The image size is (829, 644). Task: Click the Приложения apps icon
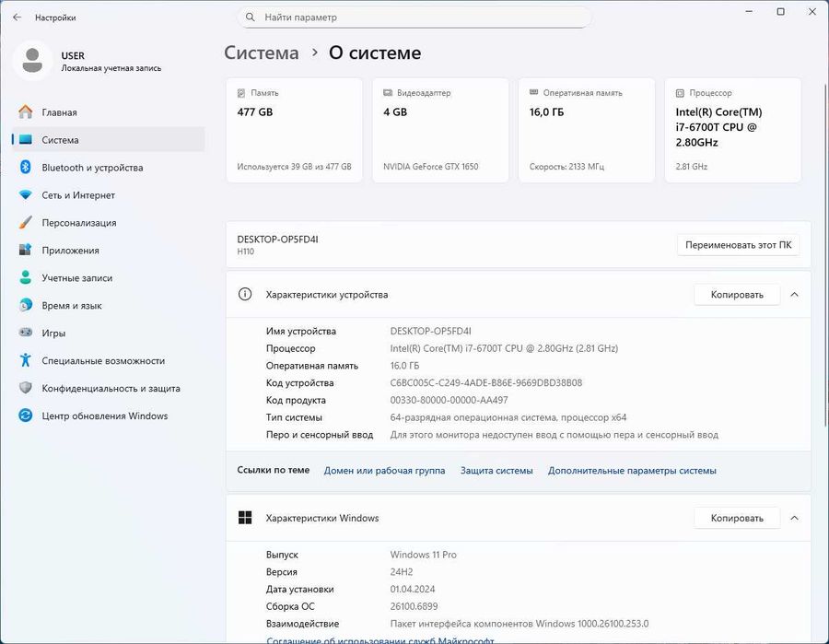click(x=26, y=250)
